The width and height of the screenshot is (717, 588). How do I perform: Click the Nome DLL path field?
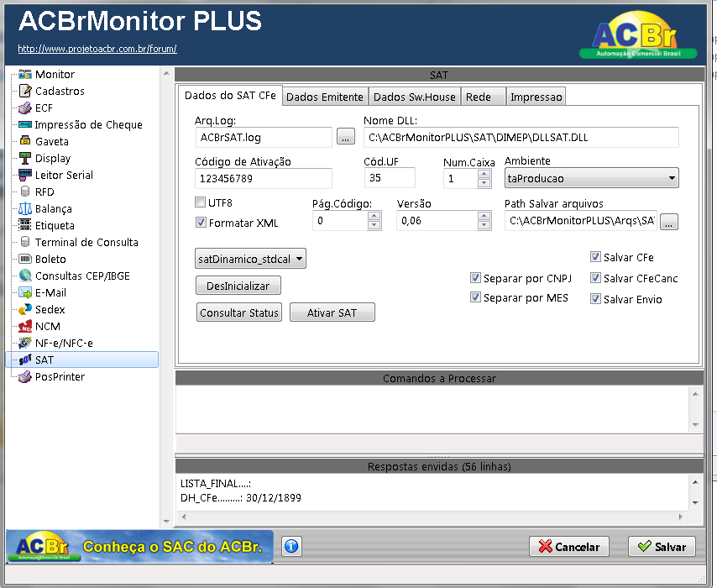click(521, 137)
